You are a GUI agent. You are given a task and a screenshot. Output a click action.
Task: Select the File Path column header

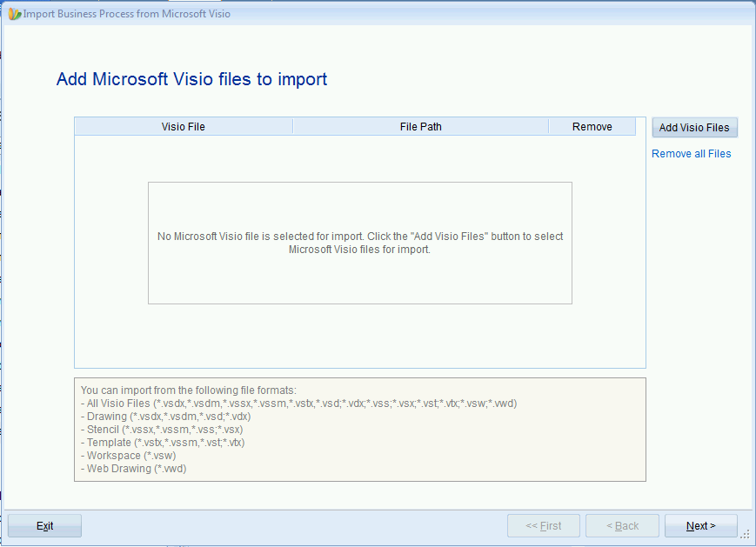(420, 127)
